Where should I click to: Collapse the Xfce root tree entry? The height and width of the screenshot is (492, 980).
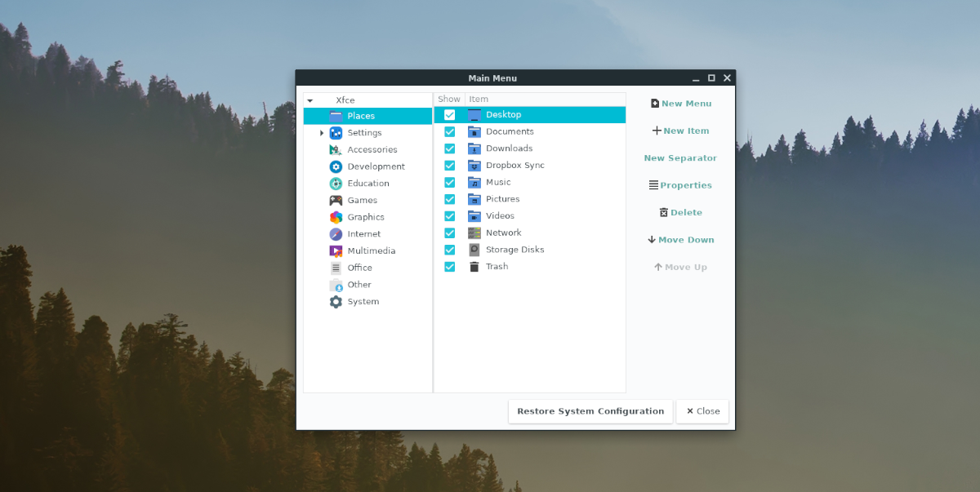[x=310, y=99]
